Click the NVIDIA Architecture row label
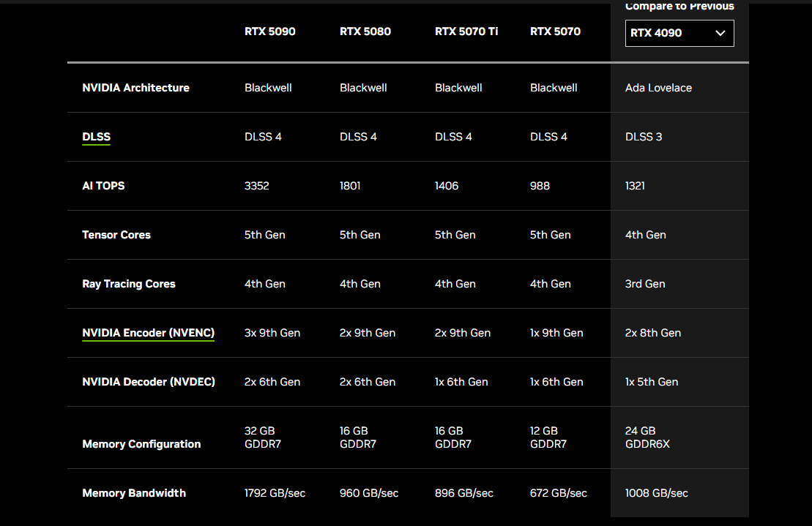Viewport: 812px width, 526px height. click(135, 88)
